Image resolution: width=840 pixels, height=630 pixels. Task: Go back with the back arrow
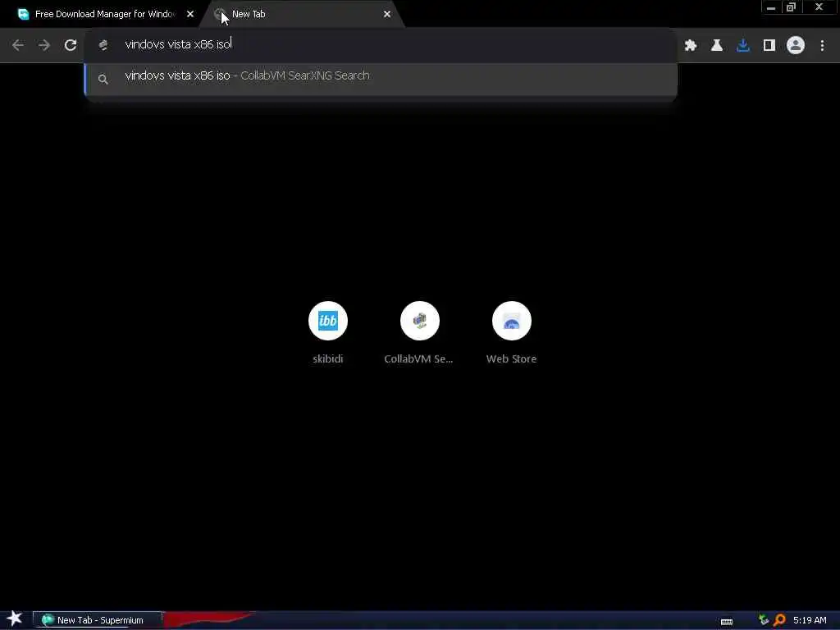[x=18, y=46]
